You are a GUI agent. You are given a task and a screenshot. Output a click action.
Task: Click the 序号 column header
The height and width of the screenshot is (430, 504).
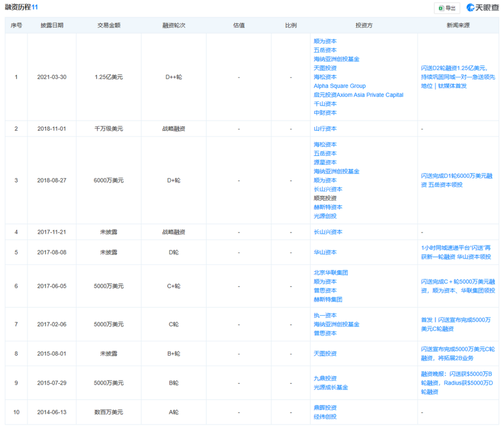16,25
